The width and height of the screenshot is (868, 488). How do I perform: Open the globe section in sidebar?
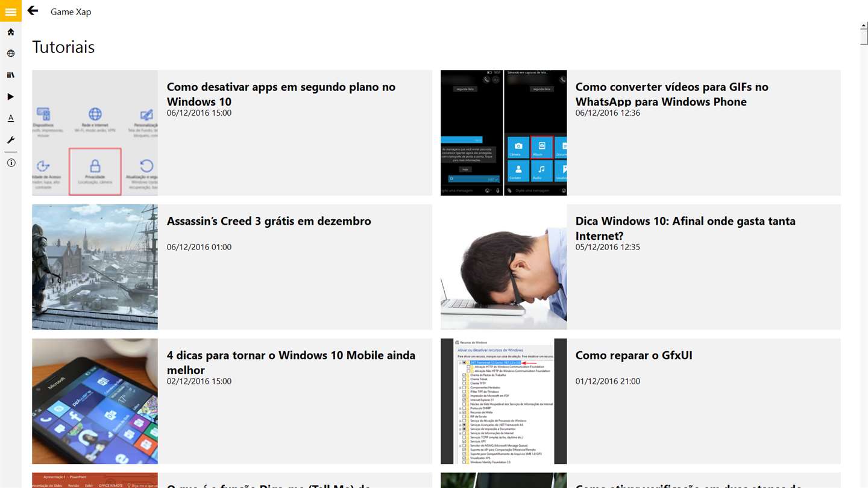pos(11,54)
